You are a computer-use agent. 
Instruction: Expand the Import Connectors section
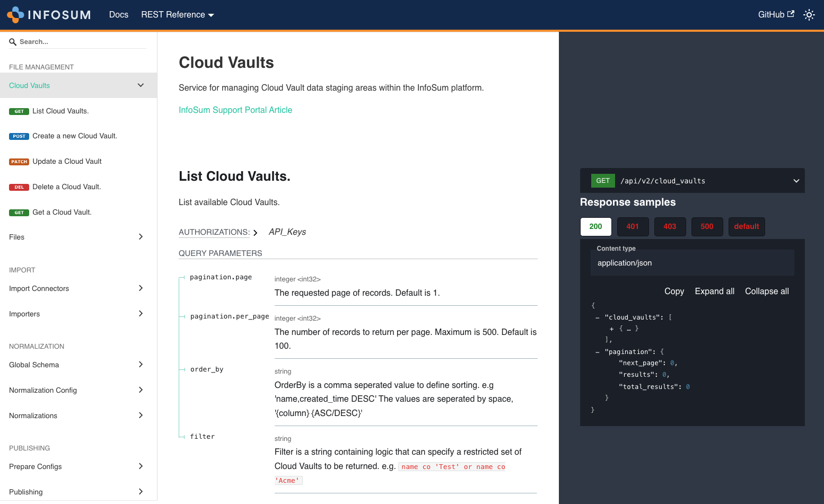[78, 288]
